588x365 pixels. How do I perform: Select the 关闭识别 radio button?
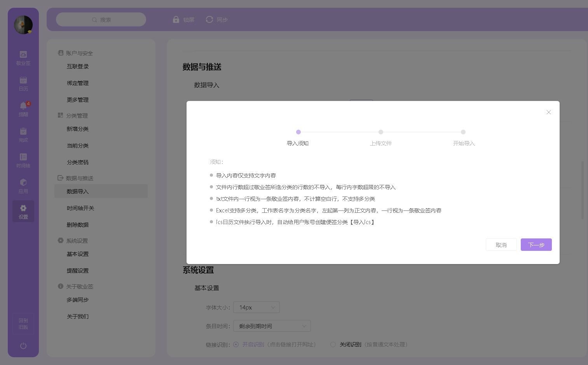pyautogui.click(x=333, y=344)
